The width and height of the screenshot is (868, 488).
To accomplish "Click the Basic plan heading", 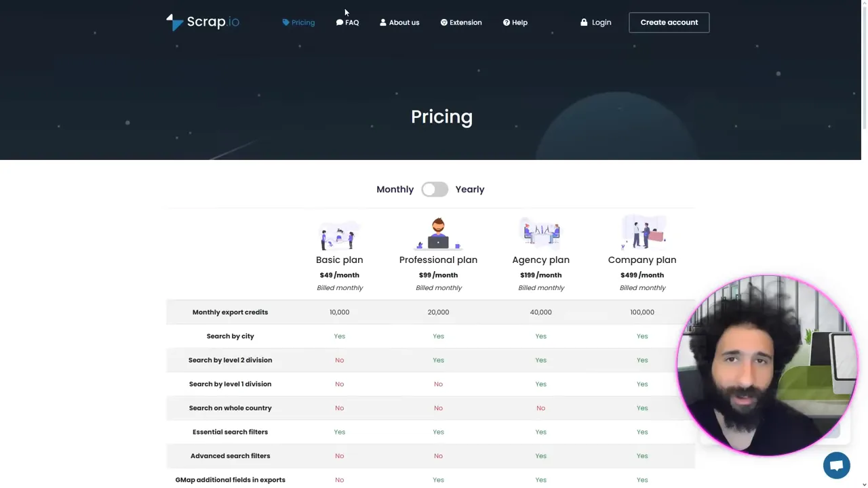I will pyautogui.click(x=339, y=260).
